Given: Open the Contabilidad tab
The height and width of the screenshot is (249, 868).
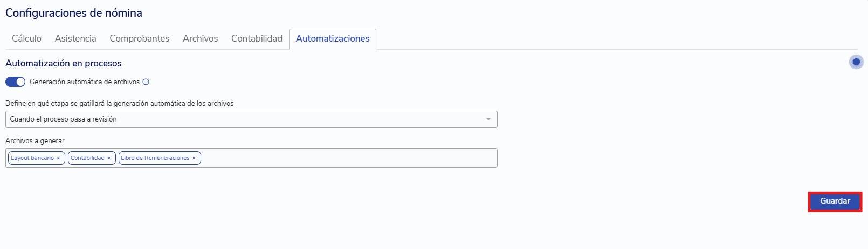Looking at the screenshot, I should 257,38.
